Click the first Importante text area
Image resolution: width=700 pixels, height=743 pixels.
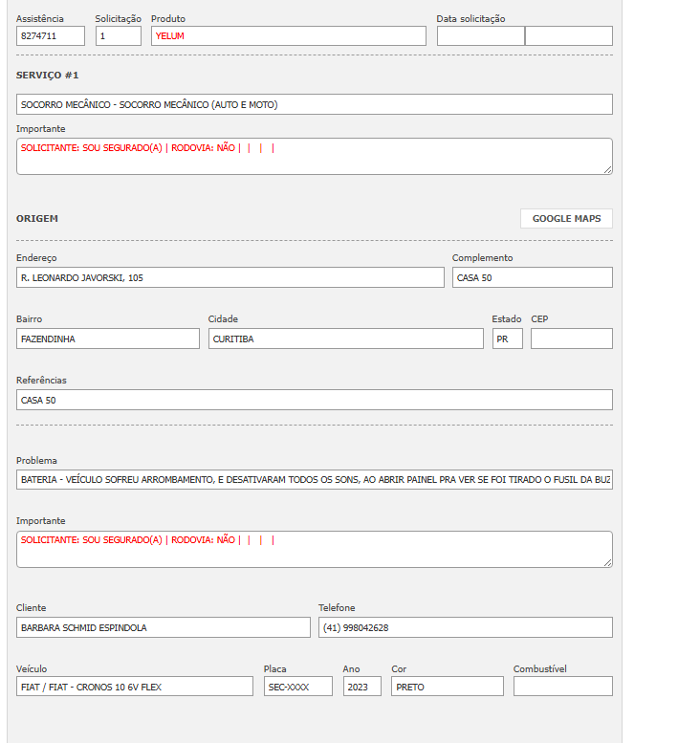pos(314,157)
